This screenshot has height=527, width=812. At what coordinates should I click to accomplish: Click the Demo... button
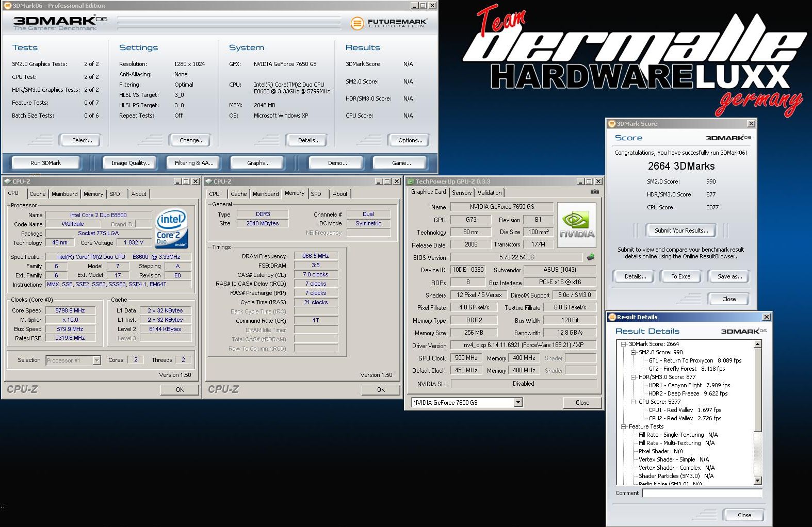point(337,163)
